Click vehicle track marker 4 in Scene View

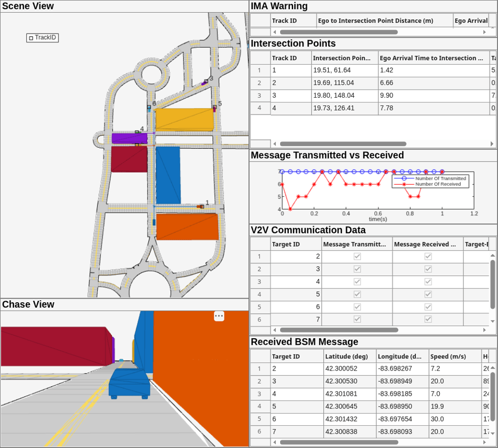(137, 132)
